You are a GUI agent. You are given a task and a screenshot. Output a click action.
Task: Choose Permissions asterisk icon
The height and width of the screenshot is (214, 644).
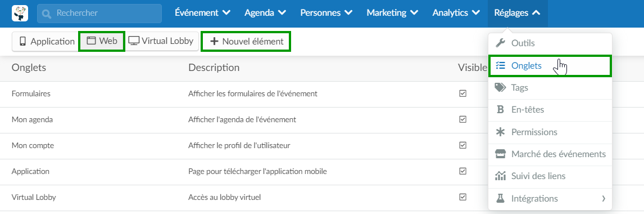[x=500, y=132]
